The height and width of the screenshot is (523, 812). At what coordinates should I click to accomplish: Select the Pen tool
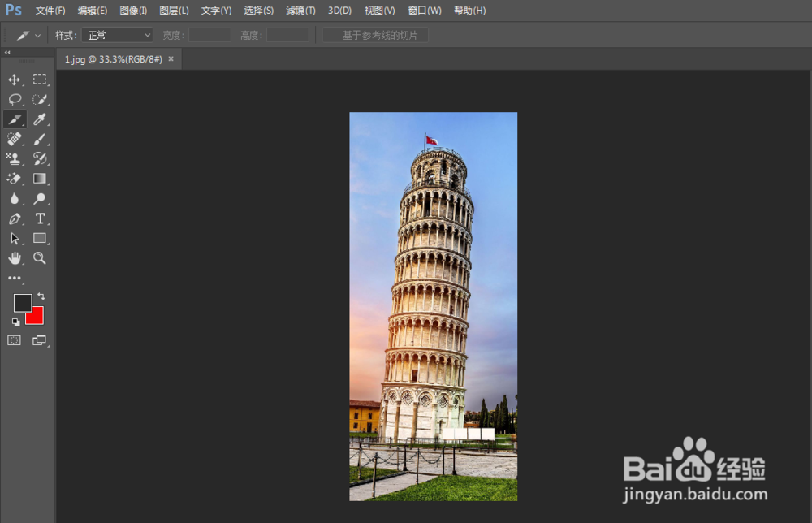coord(15,218)
